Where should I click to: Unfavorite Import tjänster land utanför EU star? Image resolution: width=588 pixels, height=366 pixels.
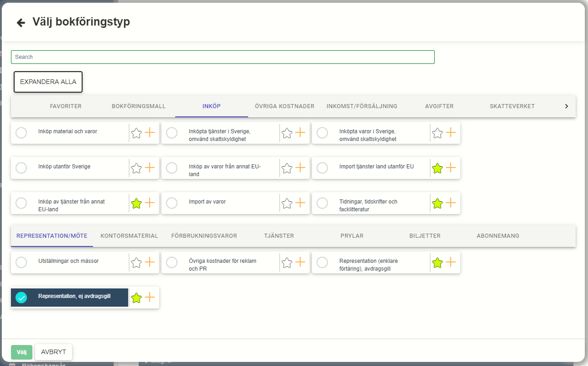click(x=437, y=168)
